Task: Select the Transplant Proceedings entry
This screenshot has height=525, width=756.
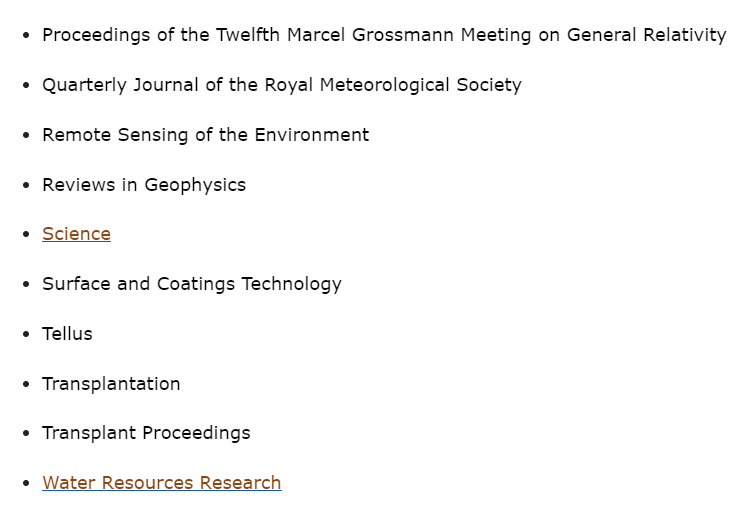Action: 146,433
